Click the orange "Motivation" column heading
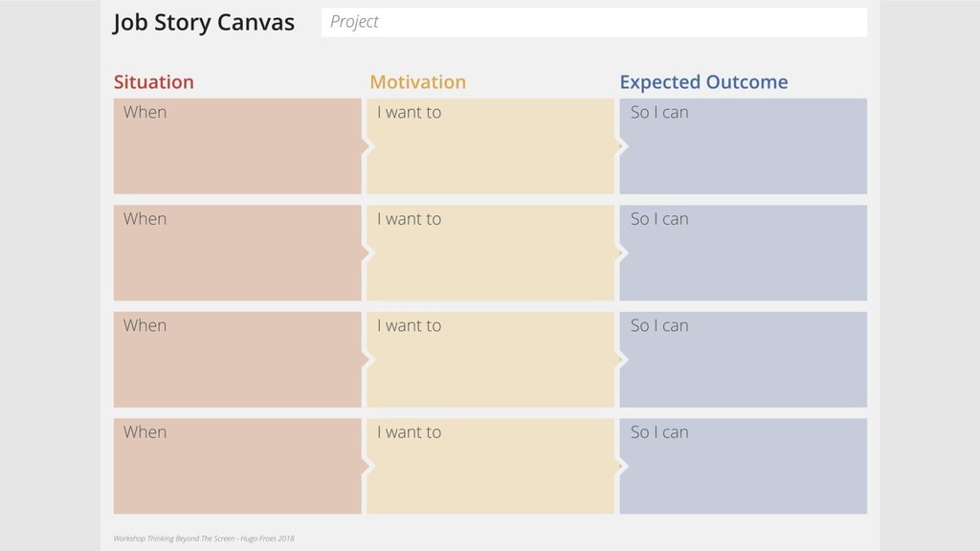The width and height of the screenshot is (980, 551). point(417,82)
